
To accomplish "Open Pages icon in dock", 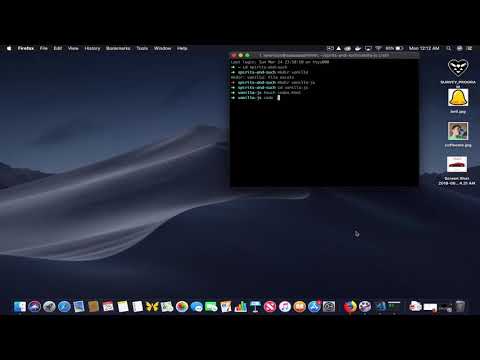I will point(226,306).
